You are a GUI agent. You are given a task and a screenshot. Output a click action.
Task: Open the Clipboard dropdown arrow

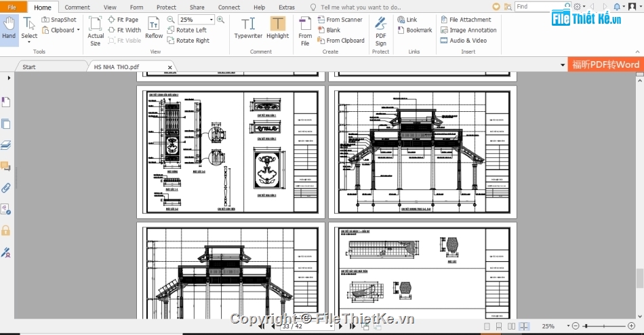78,30
